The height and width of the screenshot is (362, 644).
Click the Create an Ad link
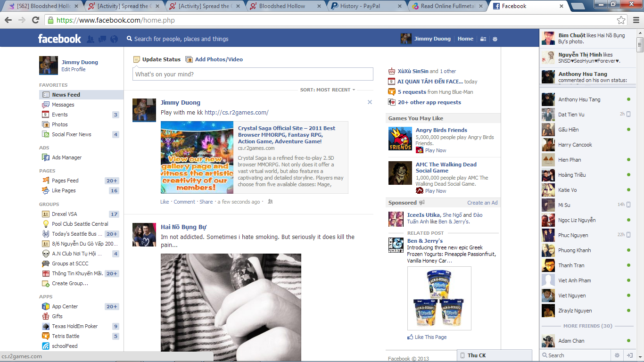pyautogui.click(x=482, y=203)
